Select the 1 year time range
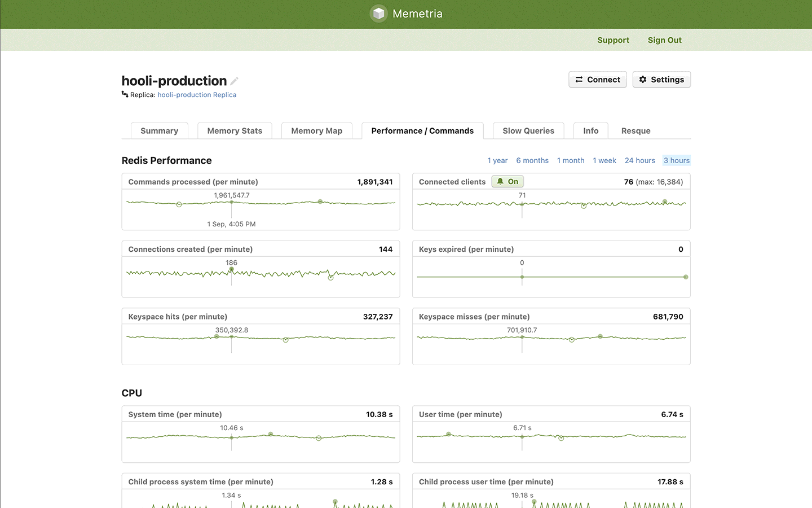This screenshot has width=812, height=508. (497, 160)
